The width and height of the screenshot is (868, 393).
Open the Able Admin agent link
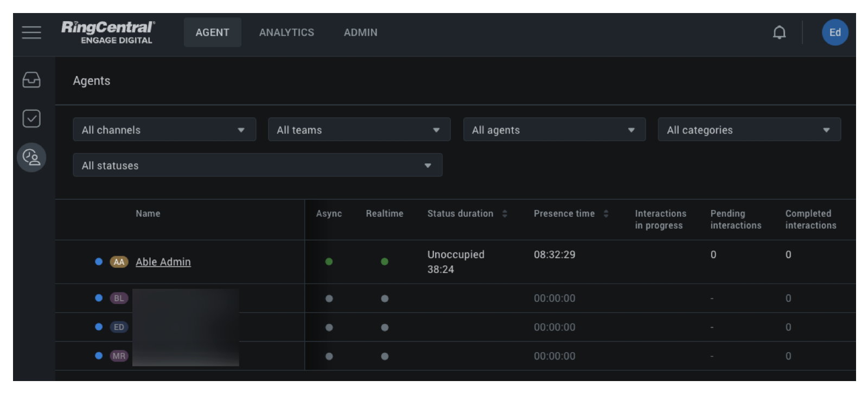[163, 262]
